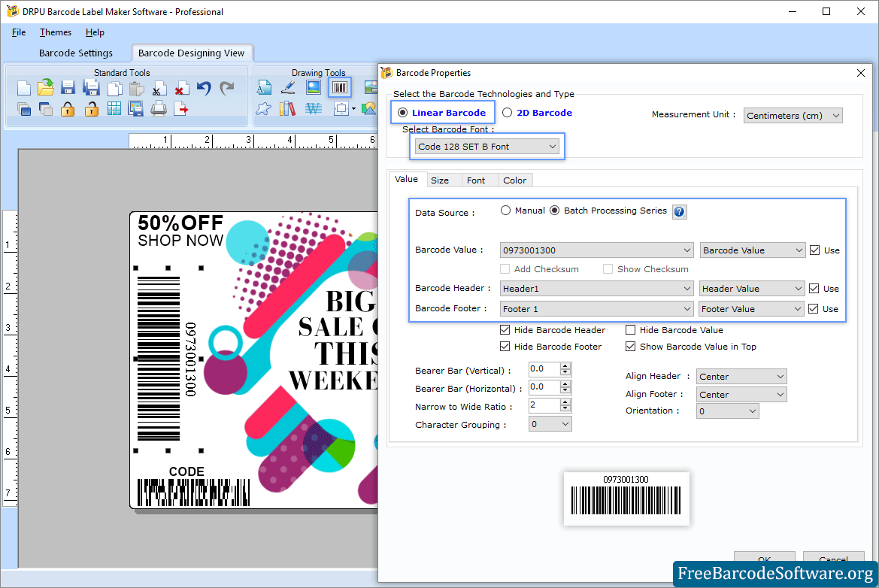Select the Linear Barcode radio button
The width and height of the screenshot is (879, 588).
pyautogui.click(x=402, y=113)
